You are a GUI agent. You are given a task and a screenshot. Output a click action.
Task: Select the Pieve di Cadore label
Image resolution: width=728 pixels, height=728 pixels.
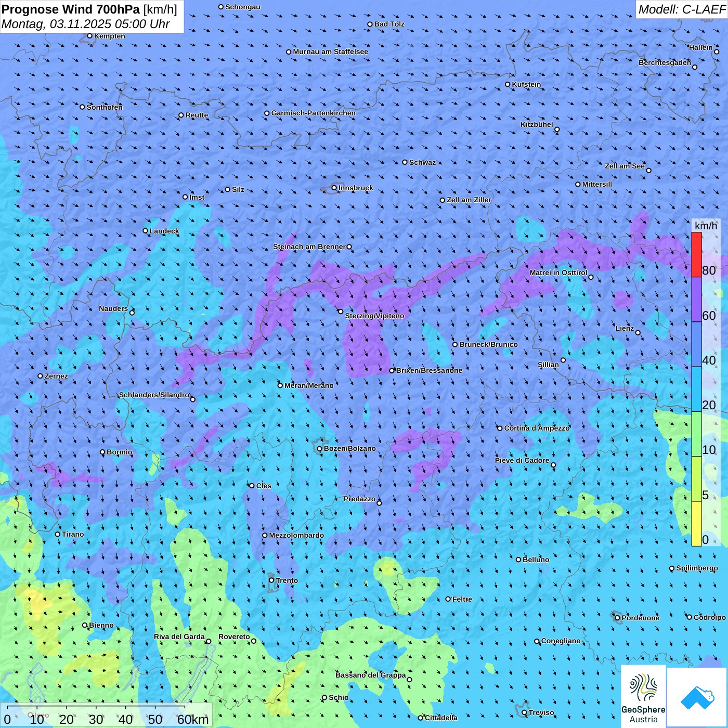tap(522, 460)
